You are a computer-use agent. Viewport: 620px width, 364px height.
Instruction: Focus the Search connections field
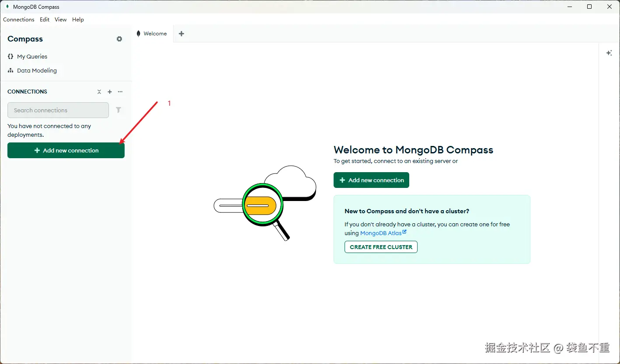pyautogui.click(x=58, y=110)
